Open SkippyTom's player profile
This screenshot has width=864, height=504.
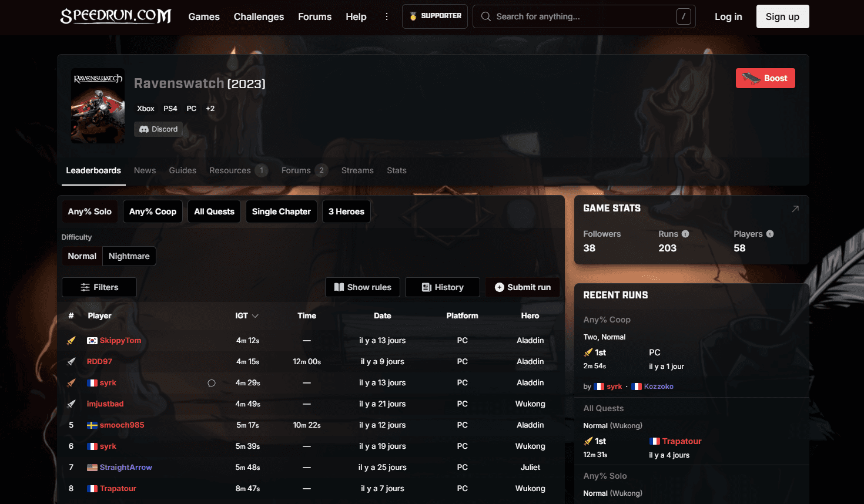pyautogui.click(x=120, y=341)
